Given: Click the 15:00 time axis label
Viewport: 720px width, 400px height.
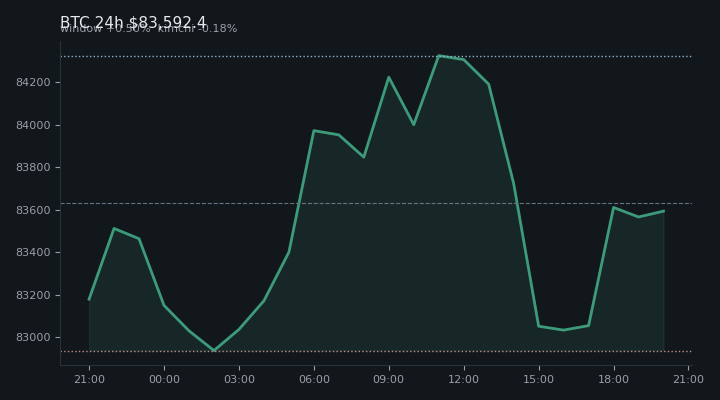Looking at the screenshot, I should pos(539,379).
